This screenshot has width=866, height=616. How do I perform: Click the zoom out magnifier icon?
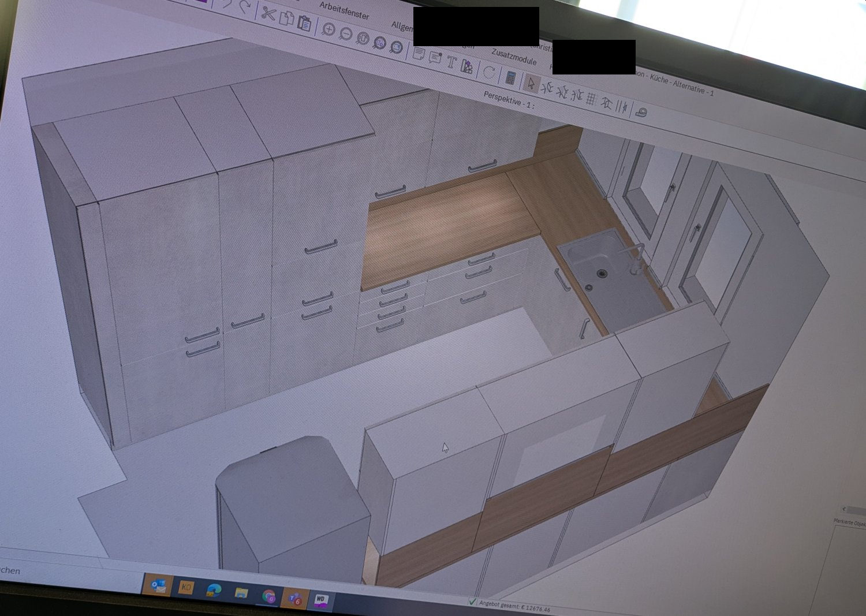345,34
